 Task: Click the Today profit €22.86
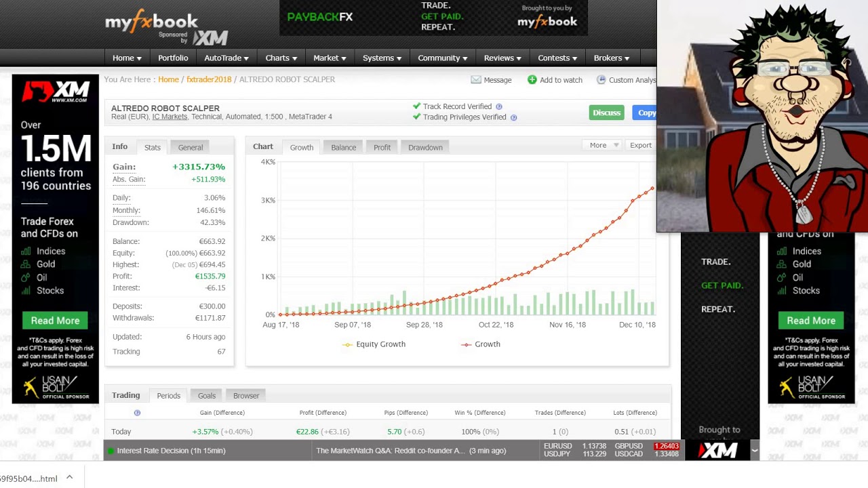click(x=307, y=432)
